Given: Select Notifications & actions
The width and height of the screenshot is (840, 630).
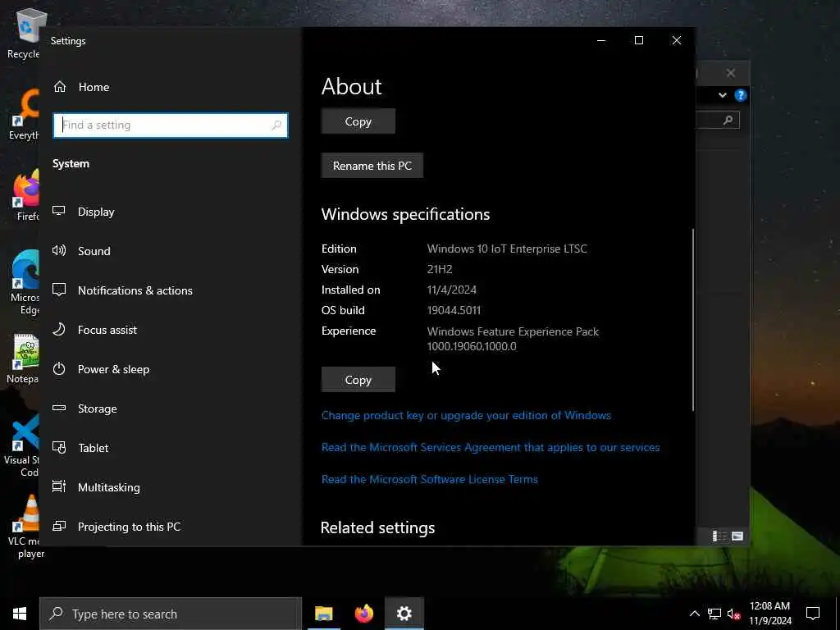Looking at the screenshot, I should [135, 290].
